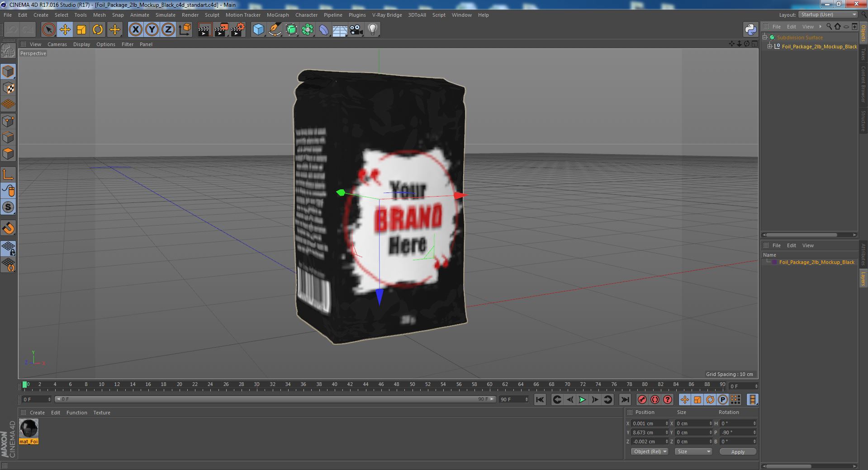The image size is (868, 470).
Task: Click the Apply button
Action: pos(738,451)
